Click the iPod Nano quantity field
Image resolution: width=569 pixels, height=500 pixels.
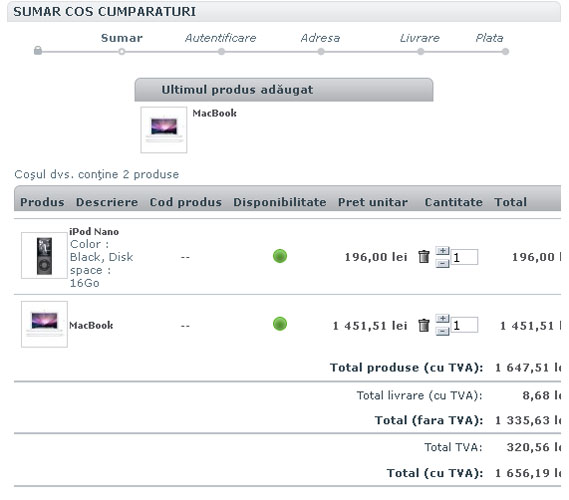point(464,257)
